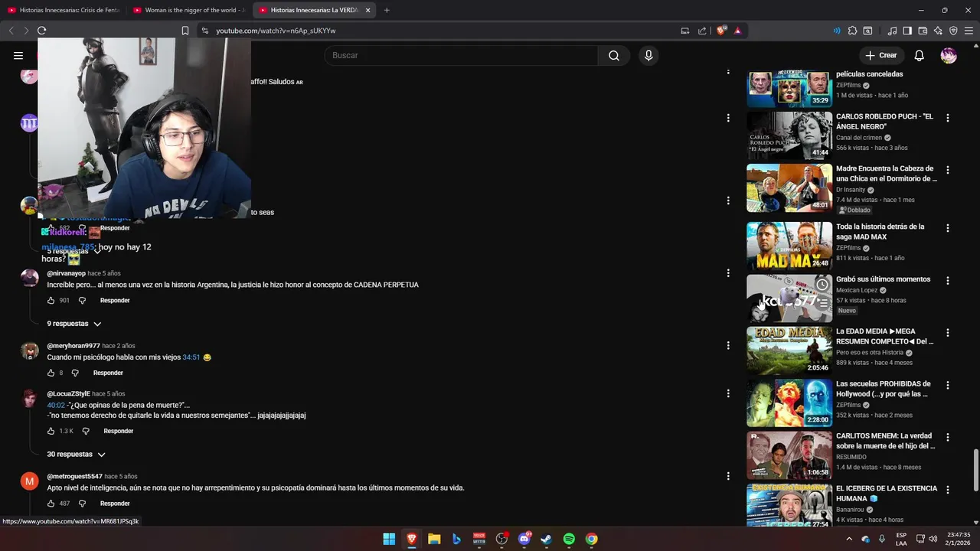Open a new browser tab

click(387, 10)
